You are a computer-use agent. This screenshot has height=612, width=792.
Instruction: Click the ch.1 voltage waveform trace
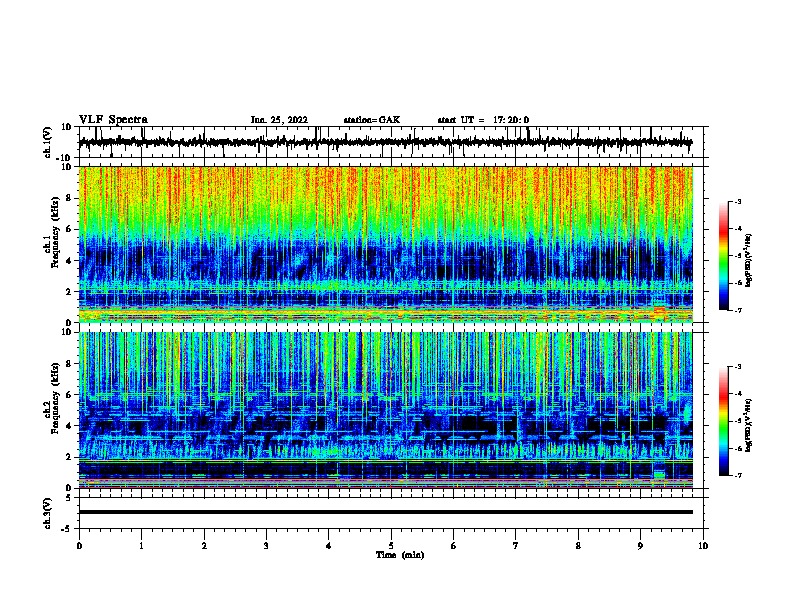pyautogui.click(x=385, y=142)
